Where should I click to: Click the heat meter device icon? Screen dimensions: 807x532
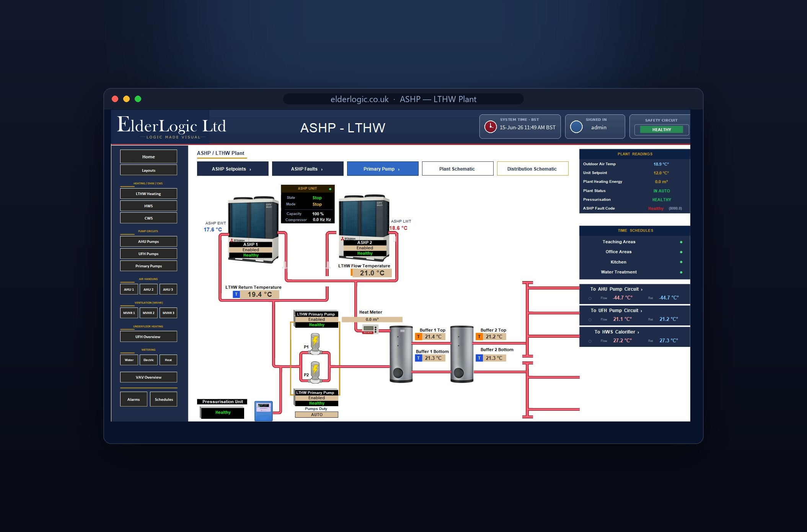point(370,329)
